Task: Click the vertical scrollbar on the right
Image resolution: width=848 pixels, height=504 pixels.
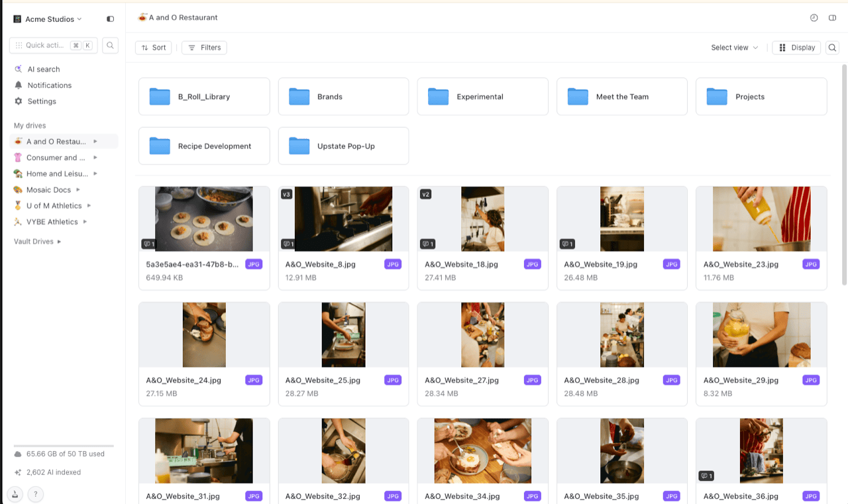Action: pyautogui.click(x=844, y=176)
